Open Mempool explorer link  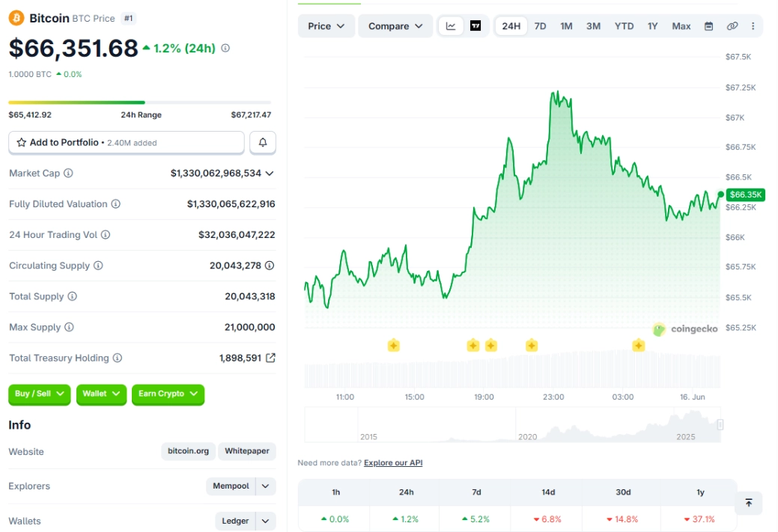tap(231, 486)
